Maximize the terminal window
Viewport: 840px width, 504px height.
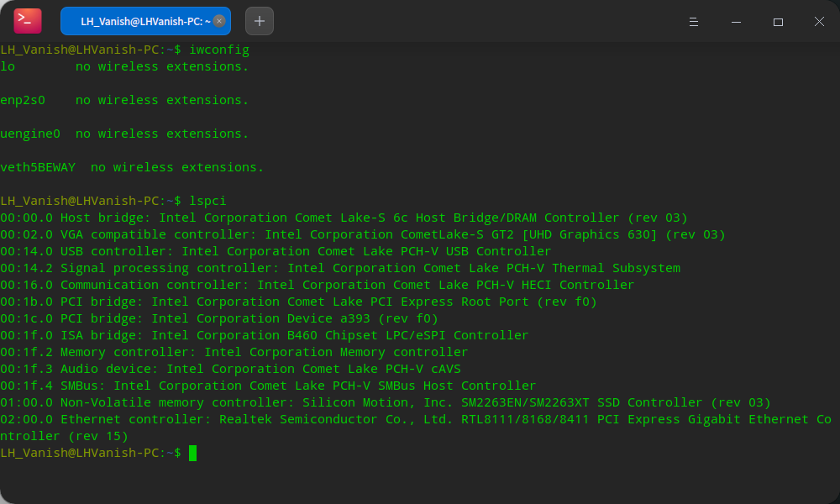tap(778, 21)
